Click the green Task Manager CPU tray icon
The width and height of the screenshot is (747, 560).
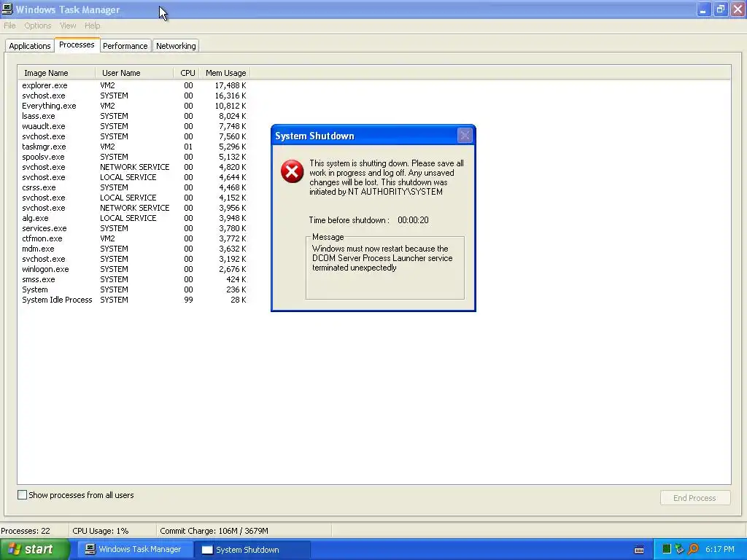[667, 549]
